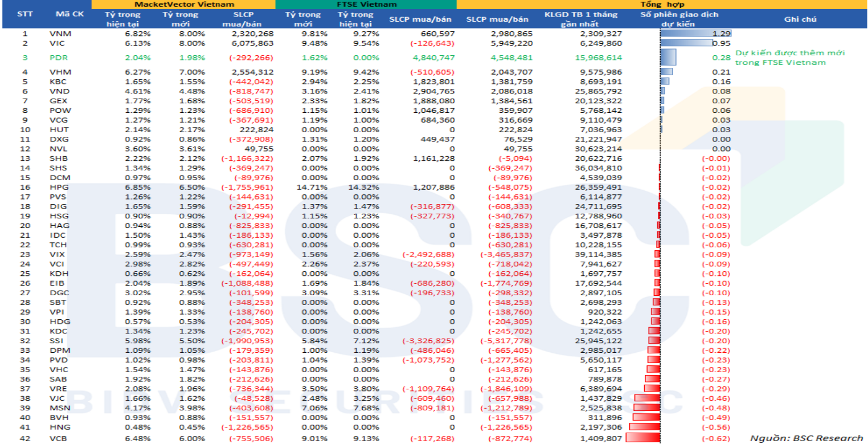This screenshot has height=448, width=868.
Task: Click the red bar in the VCB row
Action: click(x=643, y=438)
